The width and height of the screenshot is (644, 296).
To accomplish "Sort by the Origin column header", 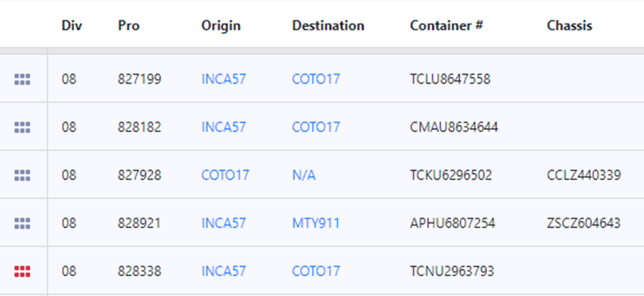I will (221, 26).
